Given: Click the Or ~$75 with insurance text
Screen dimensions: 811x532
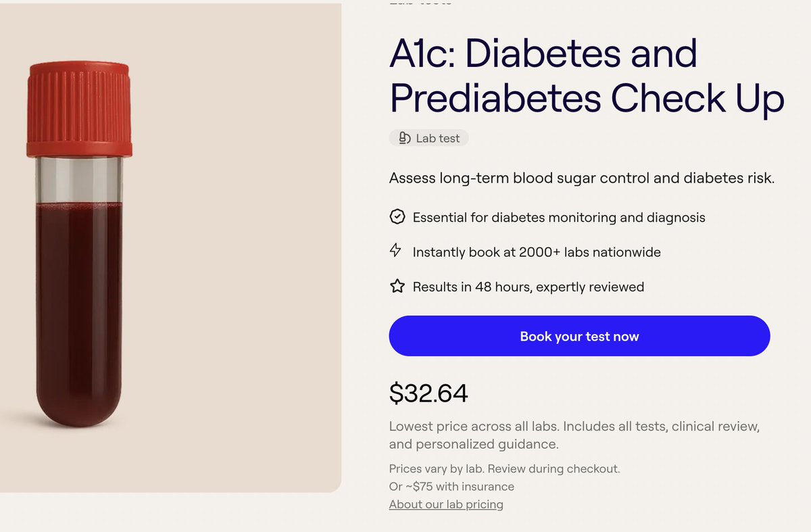Looking at the screenshot, I should [x=451, y=487].
